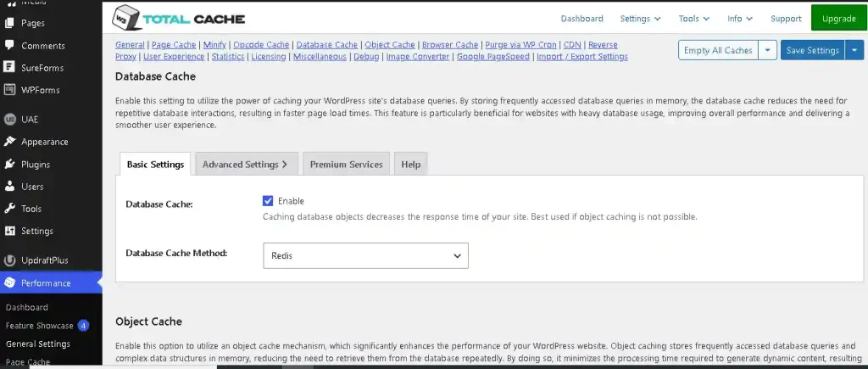Click the WPForms sidebar icon

[x=8, y=90]
